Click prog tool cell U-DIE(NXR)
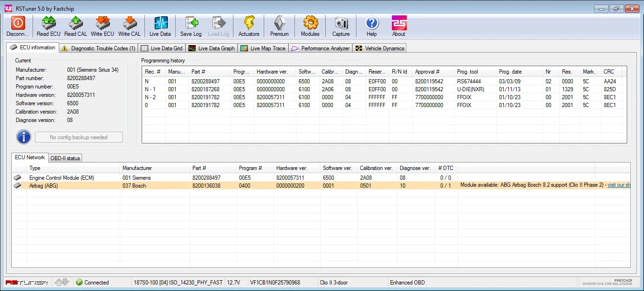This screenshot has width=644, height=291. tap(471, 89)
